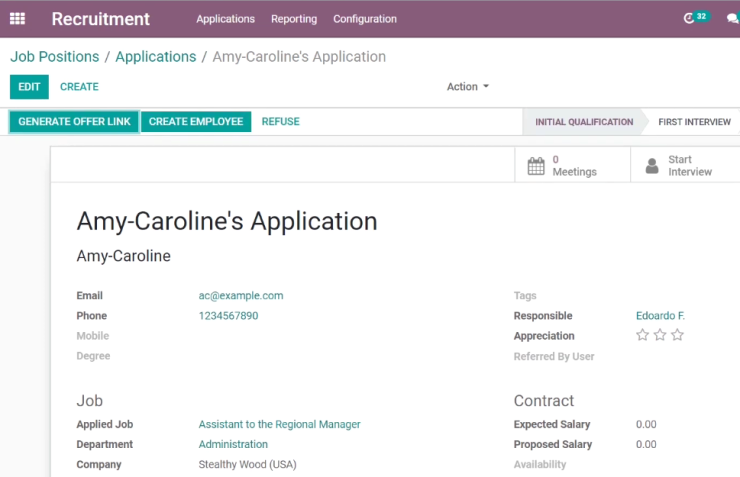740x477 pixels.
Task: Click the Generate Offer Link button
Action: (74, 122)
